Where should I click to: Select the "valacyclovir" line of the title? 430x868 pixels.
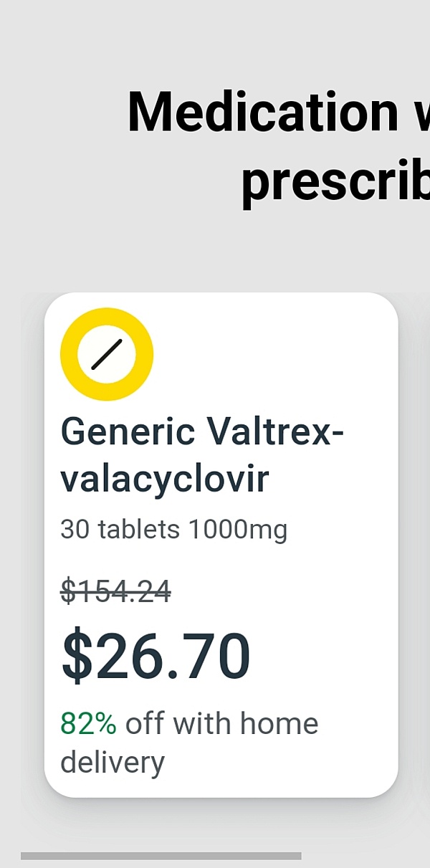(x=164, y=479)
